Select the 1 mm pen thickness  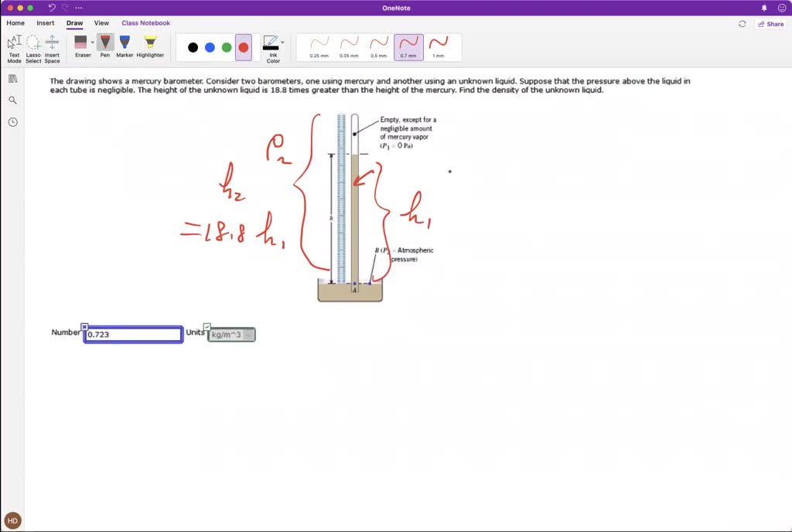point(438,46)
